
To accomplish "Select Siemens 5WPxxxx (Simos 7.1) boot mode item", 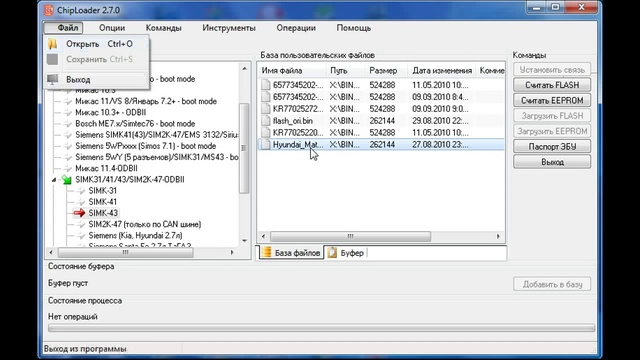I will [146, 146].
